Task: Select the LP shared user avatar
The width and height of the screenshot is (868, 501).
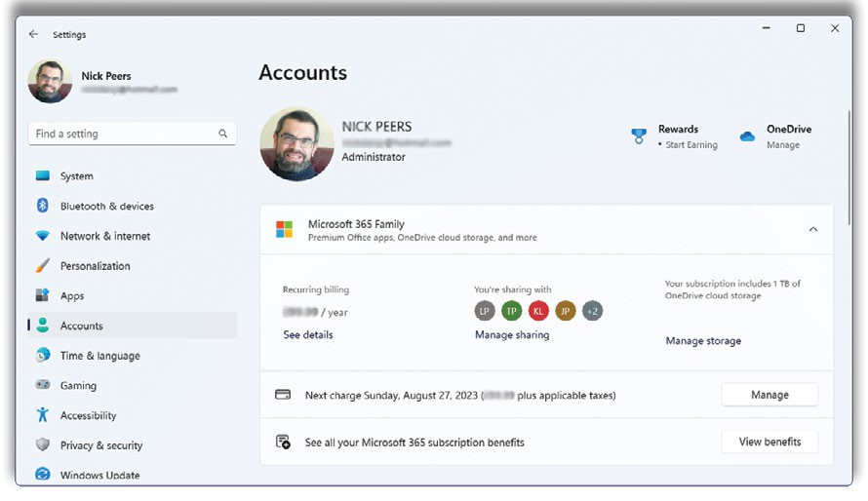Action: 485,311
